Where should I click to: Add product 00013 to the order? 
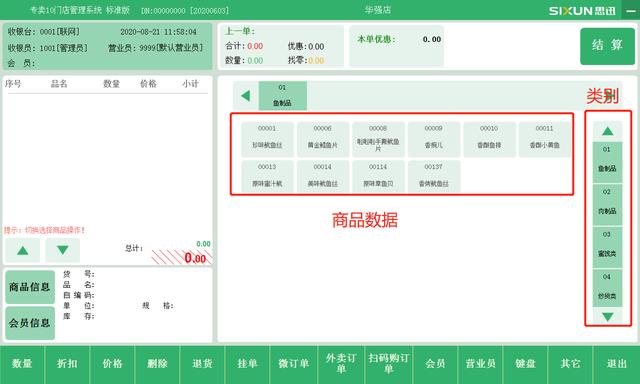(267, 176)
